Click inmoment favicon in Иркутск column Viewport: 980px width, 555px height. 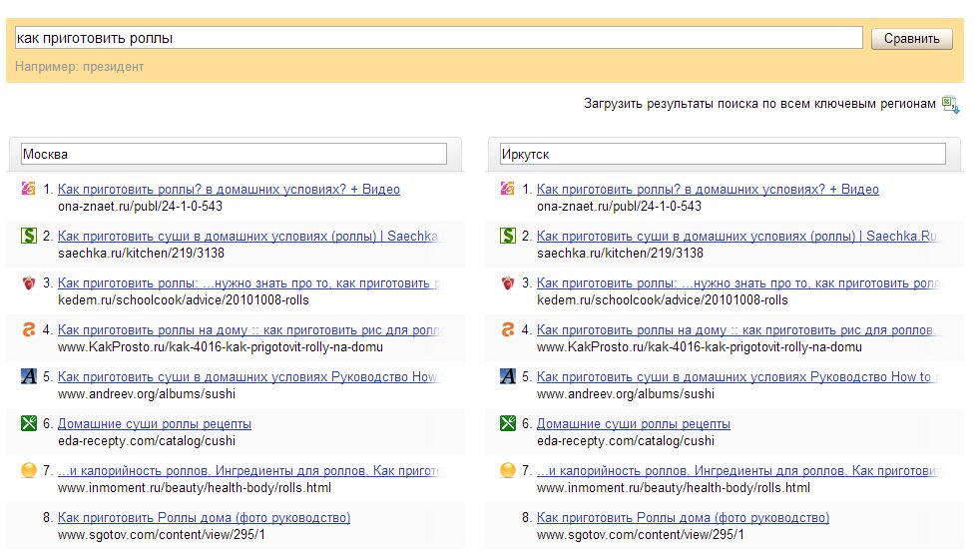[508, 469]
